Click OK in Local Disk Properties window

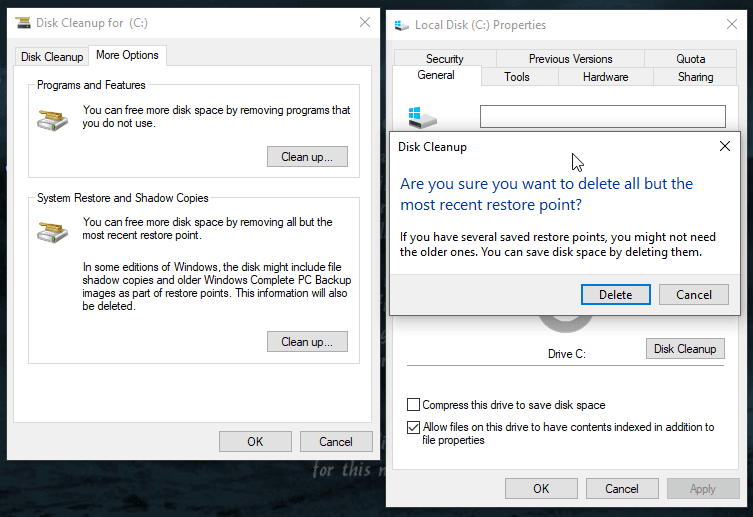pos(541,489)
